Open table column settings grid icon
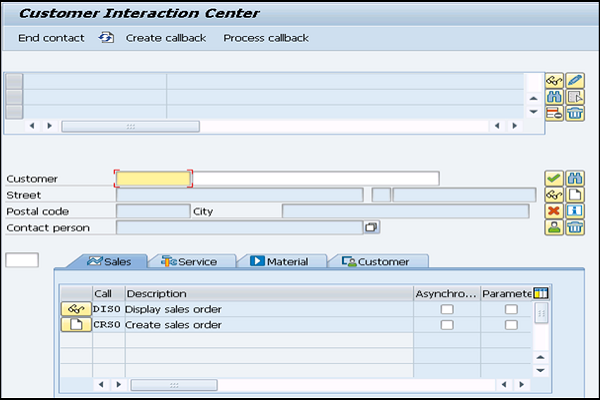The height and width of the screenshot is (400, 600). tap(541, 293)
